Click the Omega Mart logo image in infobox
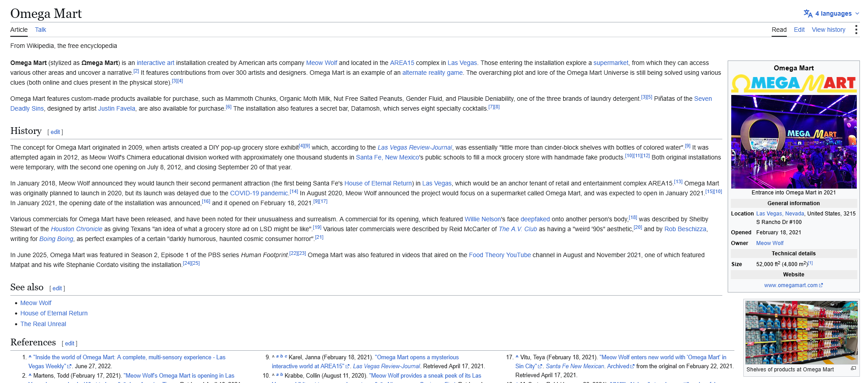868x383 pixels. click(794, 83)
